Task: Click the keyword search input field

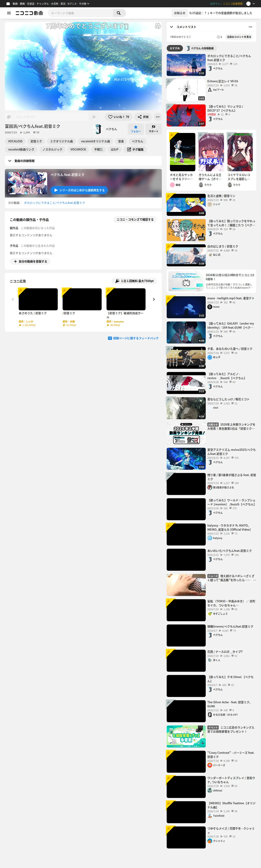Action: [x=81, y=13]
